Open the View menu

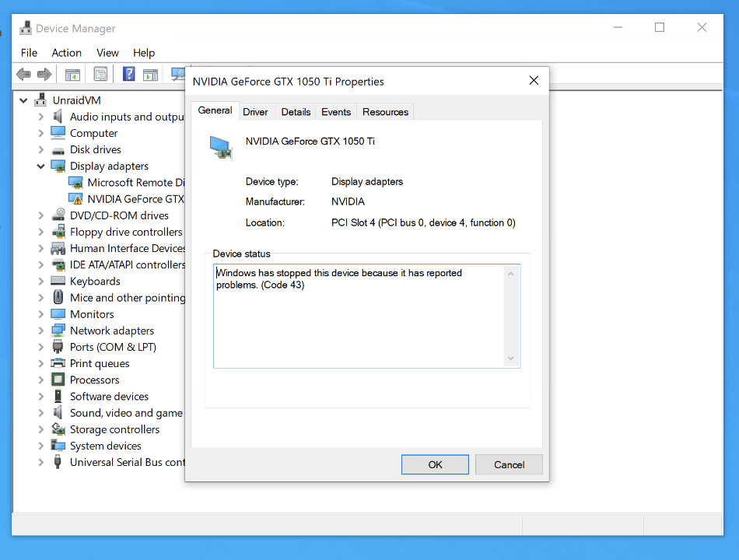click(107, 53)
